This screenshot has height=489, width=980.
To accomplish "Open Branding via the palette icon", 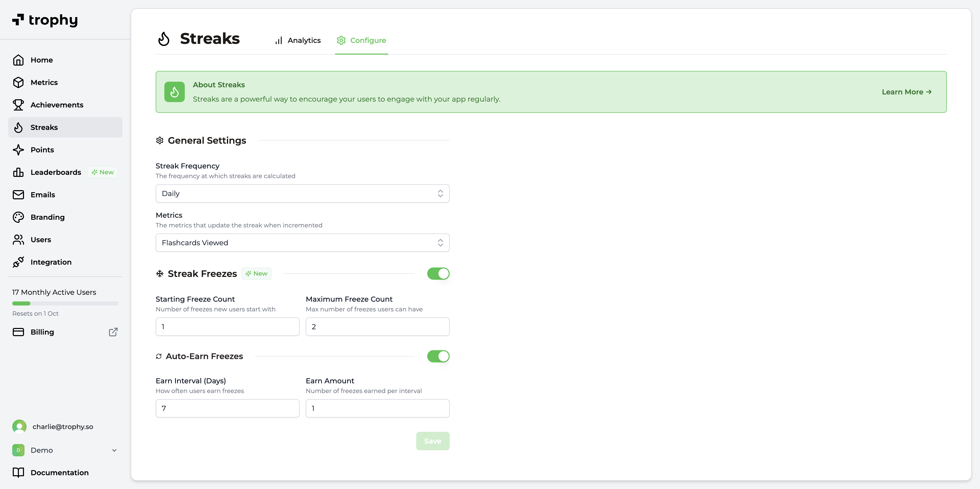I will pyautogui.click(x=18, y=217).
